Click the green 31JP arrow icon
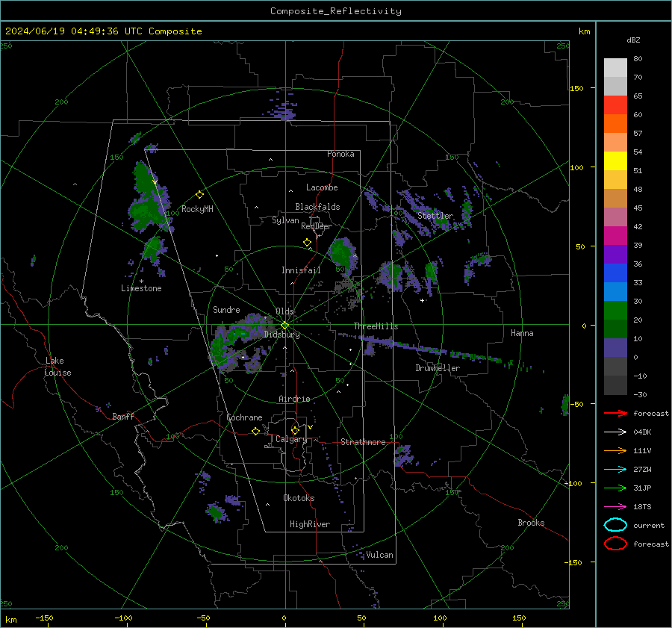The image size is (672, 628). coord(615,488)
